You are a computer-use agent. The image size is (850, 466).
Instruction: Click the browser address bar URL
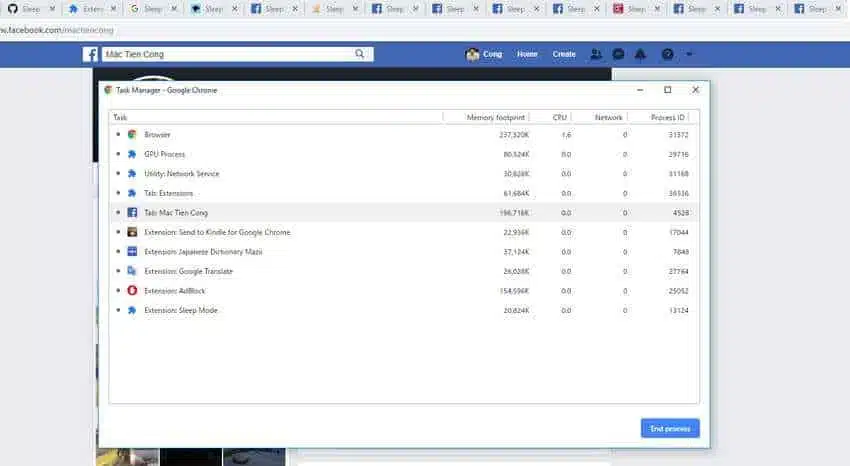click(x=57, y=30)
